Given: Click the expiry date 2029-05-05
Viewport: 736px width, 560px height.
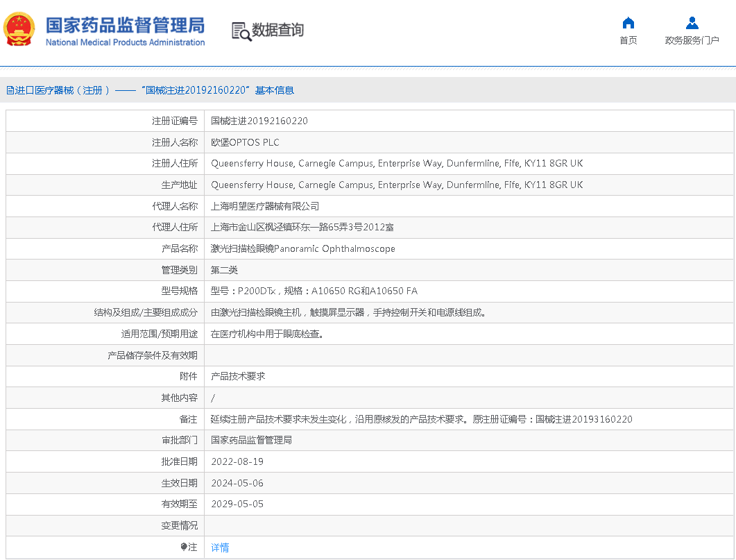Looking at the screenshot, I should pos(237,504).
